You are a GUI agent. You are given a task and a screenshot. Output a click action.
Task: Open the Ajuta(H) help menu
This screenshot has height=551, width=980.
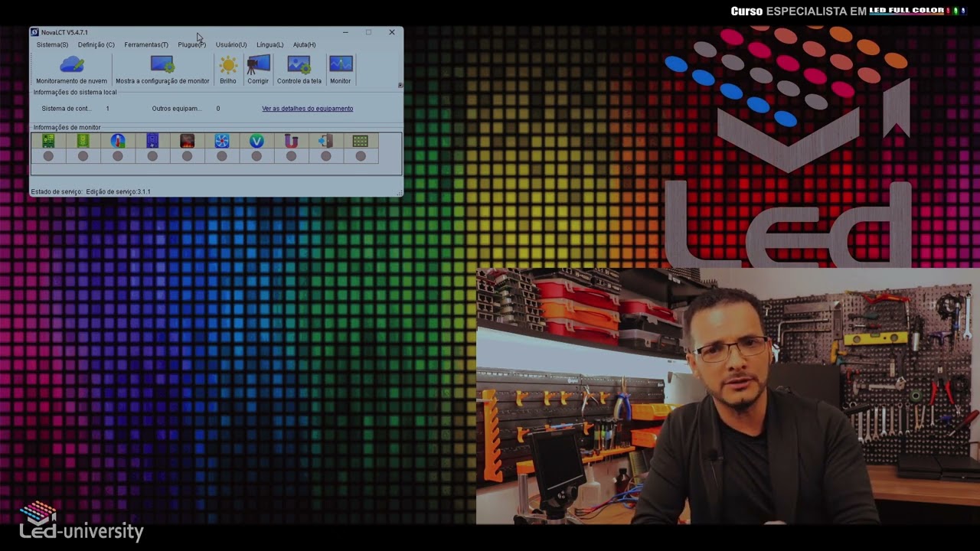[304, 45]
